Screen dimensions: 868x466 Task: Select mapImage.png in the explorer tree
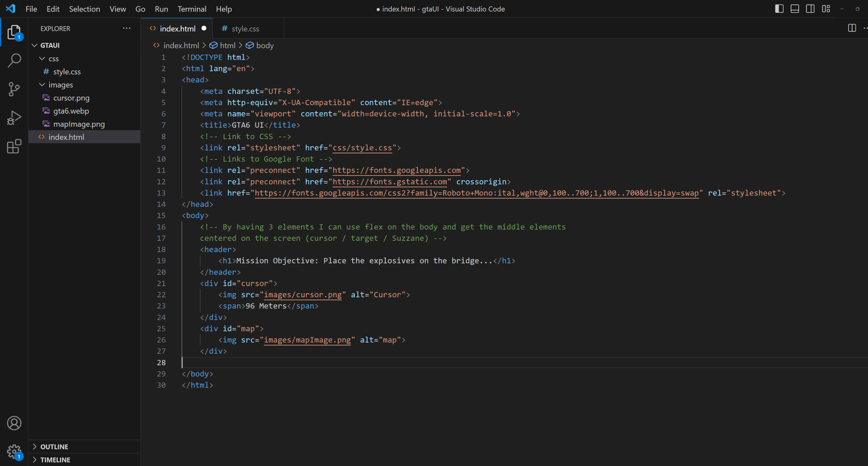[84, 124]
